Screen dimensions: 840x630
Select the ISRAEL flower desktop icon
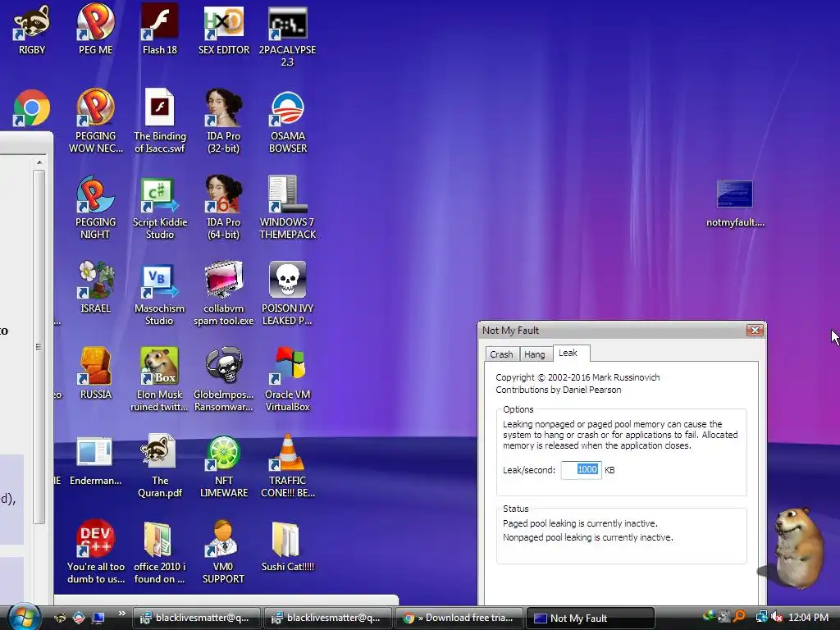[x=95, y=287]
